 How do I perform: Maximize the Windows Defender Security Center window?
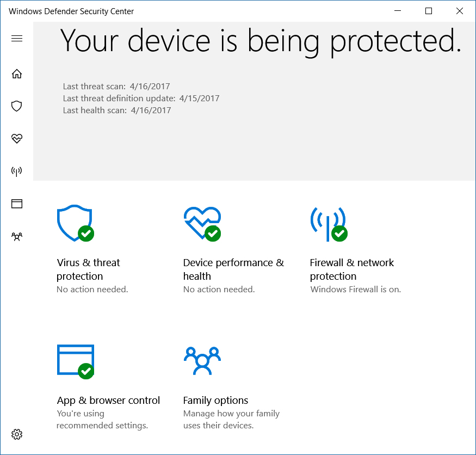pos(429,11)
